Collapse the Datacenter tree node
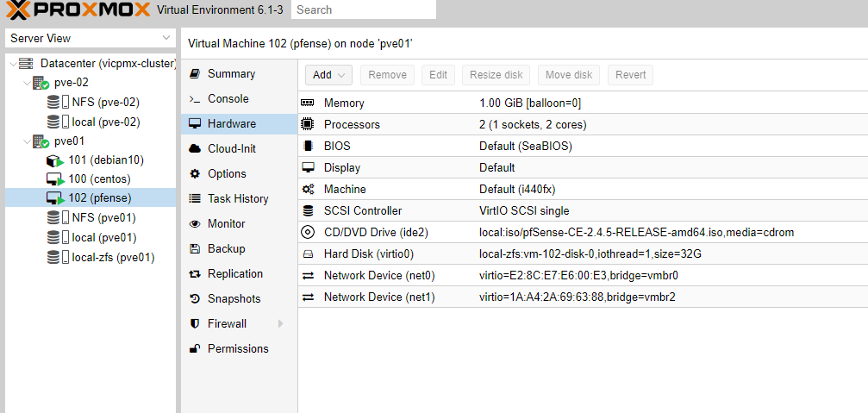 13,64
